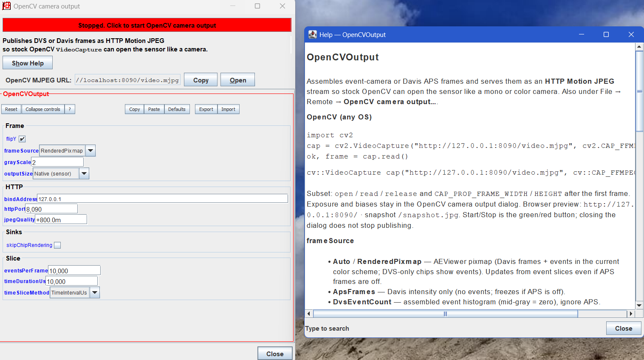This screenshot has width=644, height=360.
Task: Click the Paste settings button
Action: pyautogui.click(x=154, y=109)
